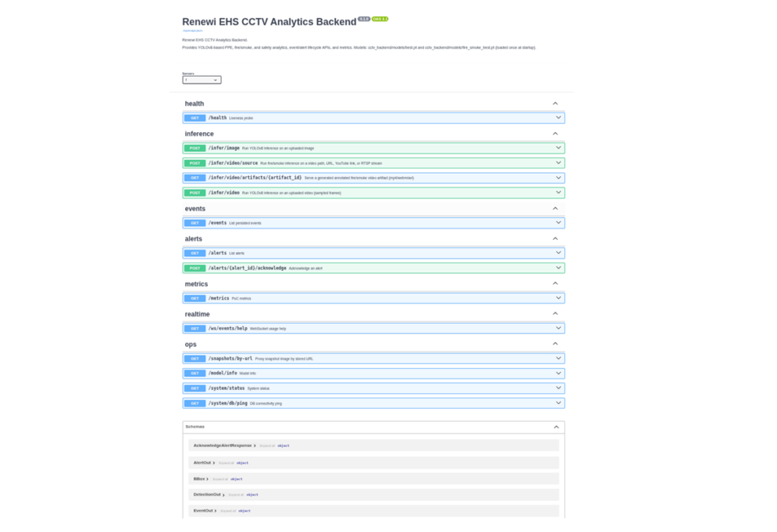Collapse the ops section chevron
777x532 pixels.
click(x=555, y=344)
